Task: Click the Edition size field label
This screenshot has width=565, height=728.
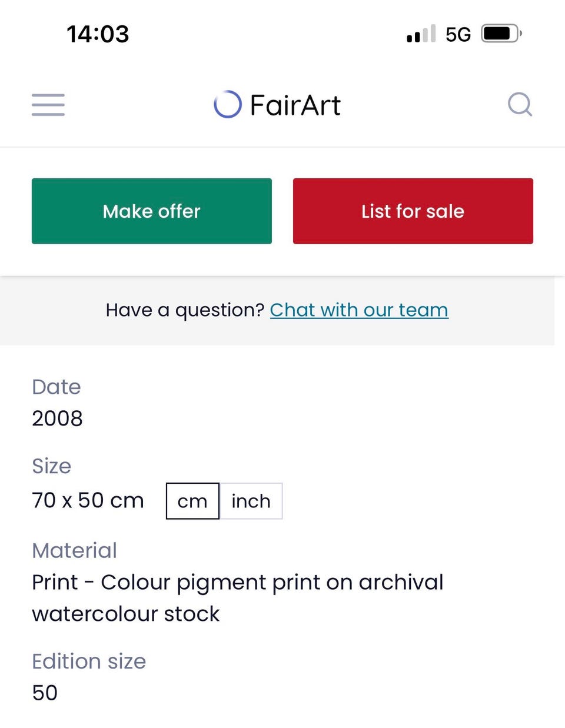Action: coord(89,661)
